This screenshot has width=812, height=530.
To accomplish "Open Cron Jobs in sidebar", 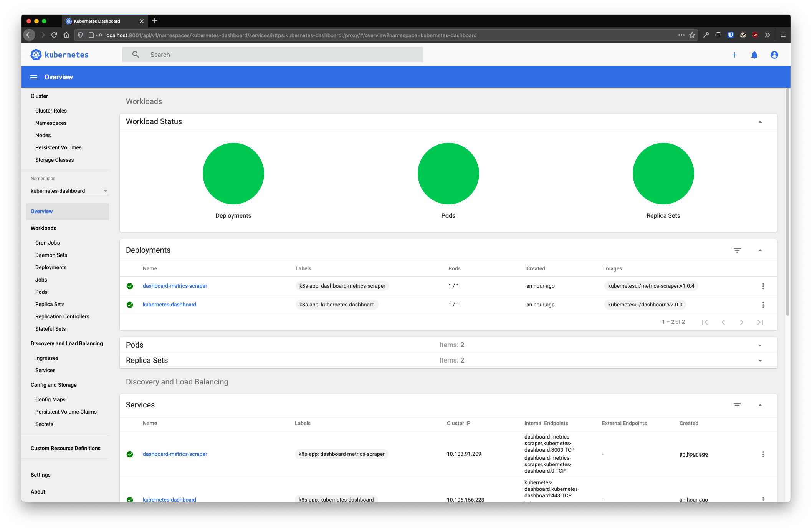I will coord(48,243).
